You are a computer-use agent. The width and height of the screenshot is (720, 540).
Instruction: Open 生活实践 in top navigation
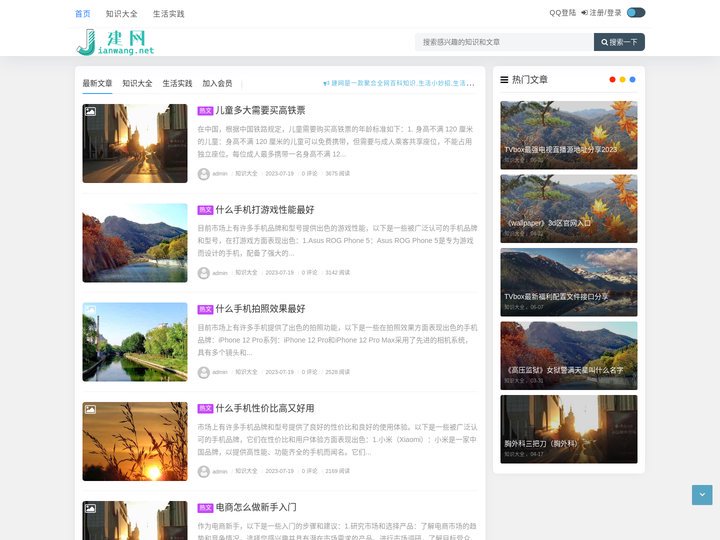tap(169, 14)
